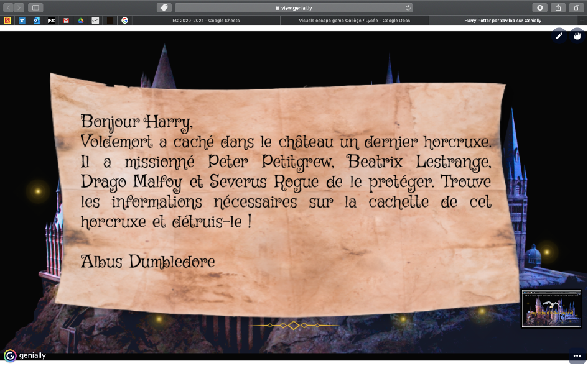Image resolution: width=588 pixels, height=366 pixels.
Task: Open the Gmail pinned tab
Action: 66,21
